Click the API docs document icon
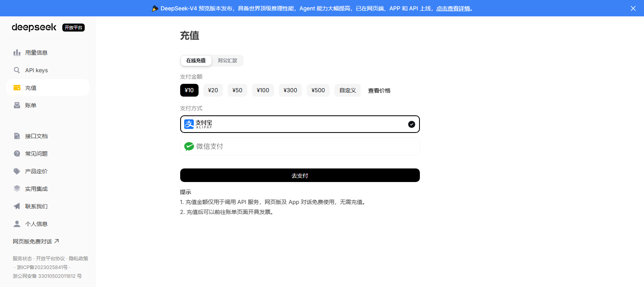 coord(17,136)
